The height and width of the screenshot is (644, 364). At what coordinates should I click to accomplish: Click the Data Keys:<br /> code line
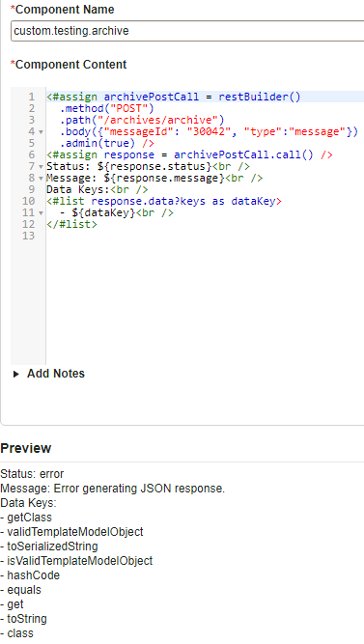(x=98, y=189)
